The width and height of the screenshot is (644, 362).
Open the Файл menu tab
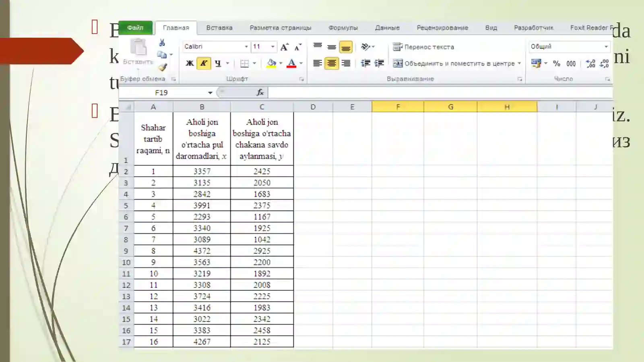point(135,27)
